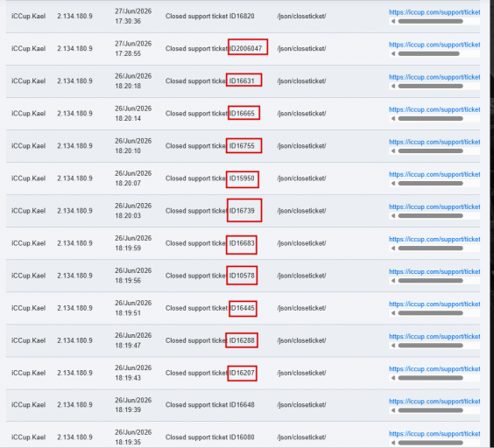Click the timestamp 26/Jun/2026 18:19:35
494x448 pixels.
133,437
